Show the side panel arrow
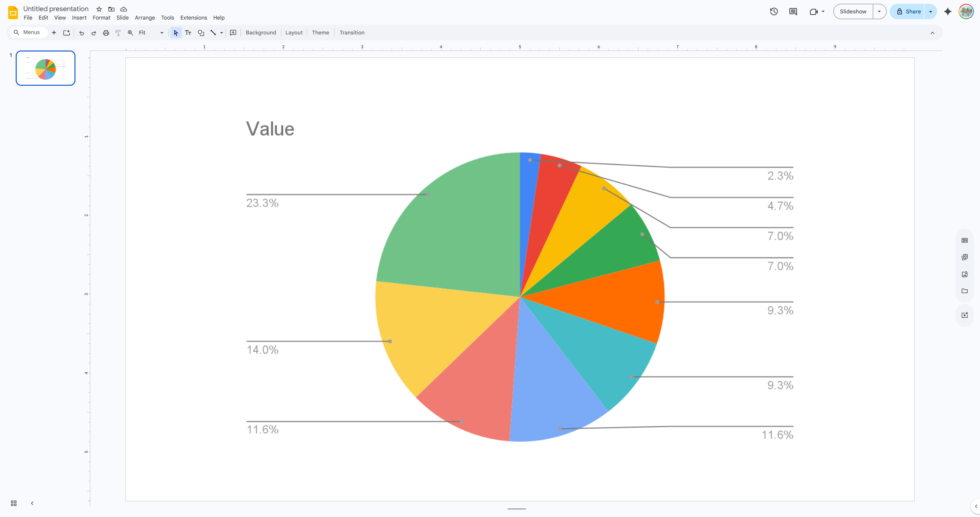This screenshot has height=517, width=980. [976, 506]
